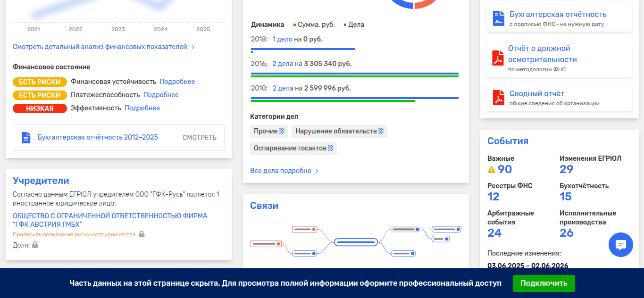644x298 pixels.
Task: Open the 2 дела link for 2010
Action: (283, 88)
